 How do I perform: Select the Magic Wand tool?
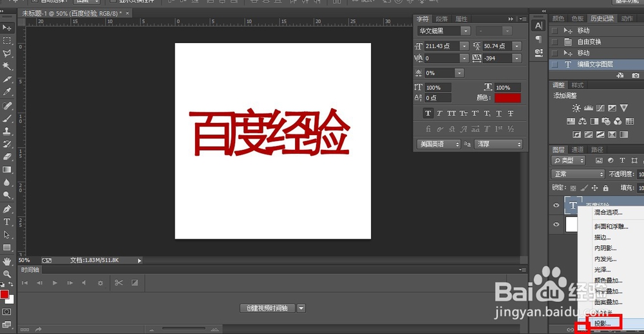(7, 66)
